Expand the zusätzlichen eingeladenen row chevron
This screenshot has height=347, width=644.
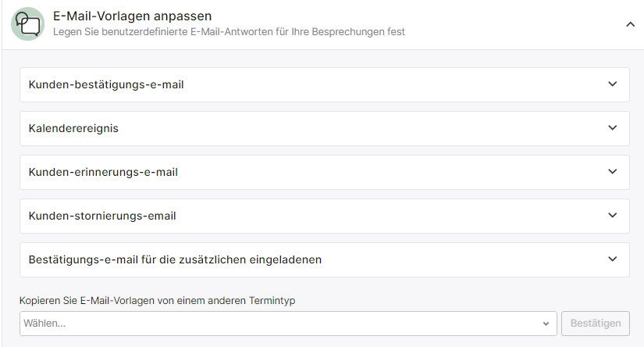coord(612,259)
